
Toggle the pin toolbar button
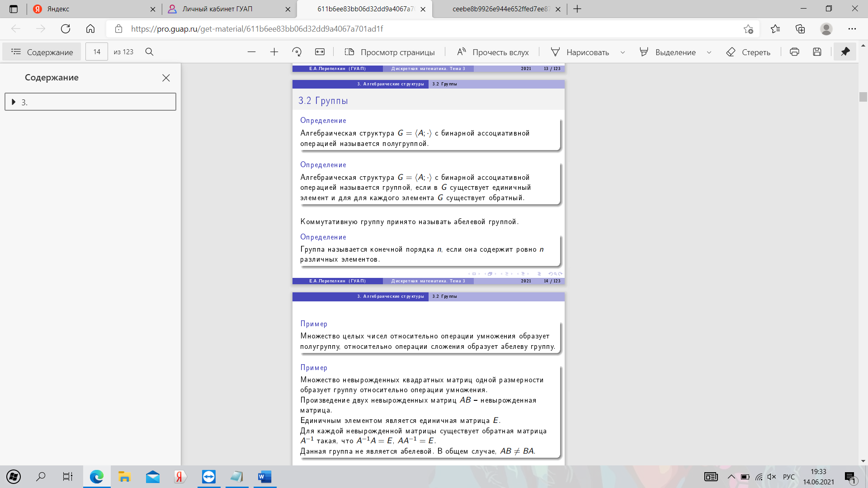(x=845, y=52)
